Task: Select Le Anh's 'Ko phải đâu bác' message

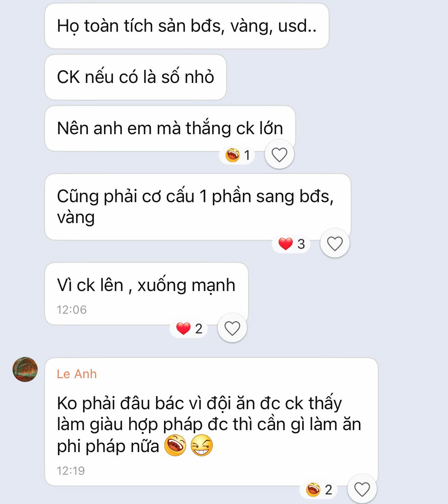Action: coord(211,422)
